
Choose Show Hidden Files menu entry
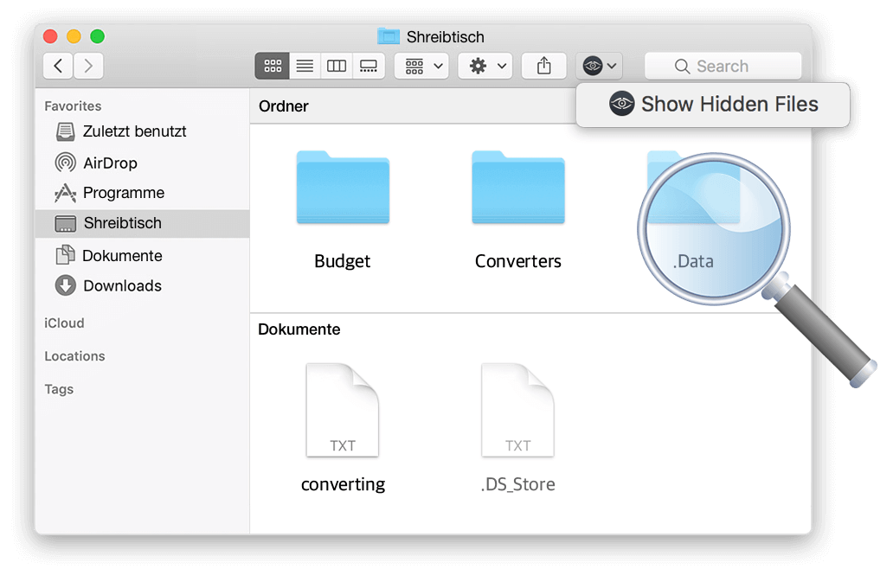[713, 104]
